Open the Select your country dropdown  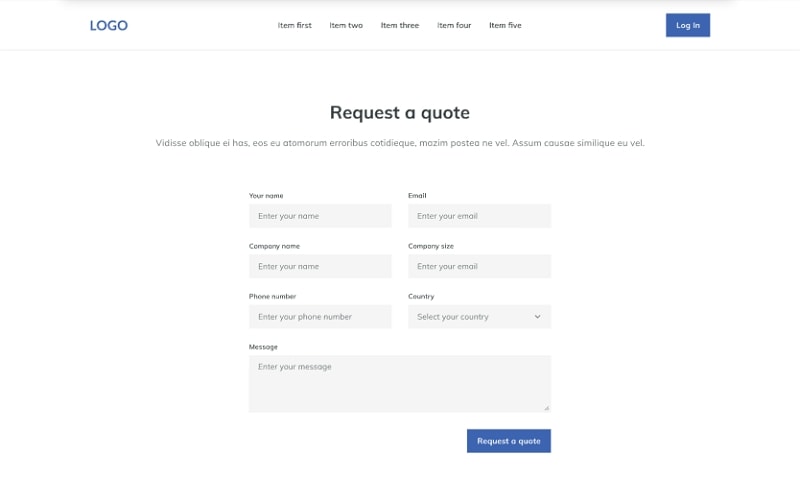[x=470, y=317]
